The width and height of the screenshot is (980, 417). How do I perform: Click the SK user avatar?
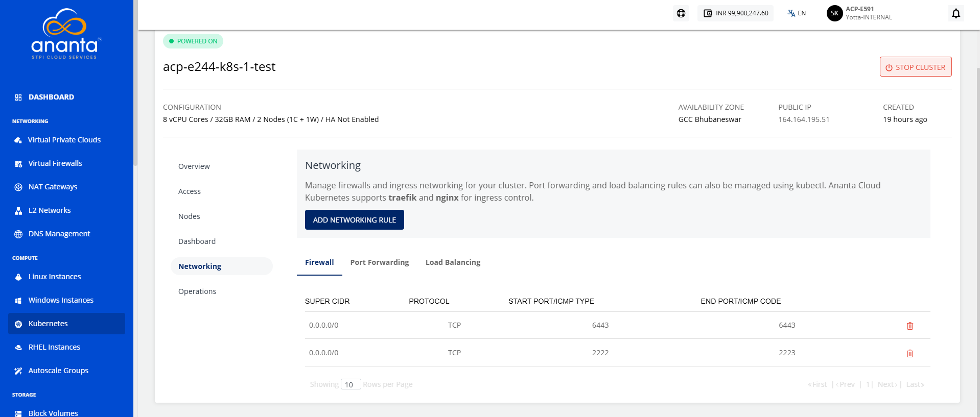click(x=834, y=13)
